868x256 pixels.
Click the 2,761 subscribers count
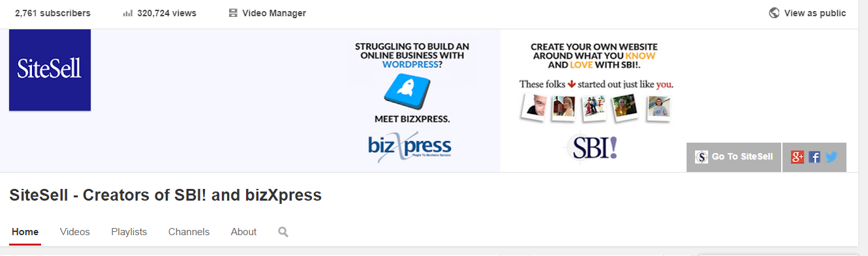[53, 13]
